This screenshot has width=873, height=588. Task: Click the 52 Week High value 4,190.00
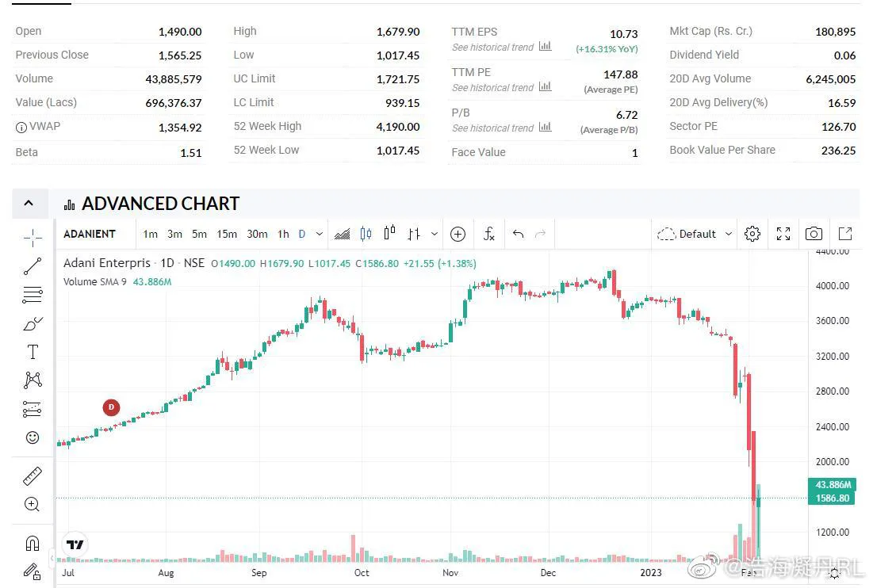[x=397, y=127]
